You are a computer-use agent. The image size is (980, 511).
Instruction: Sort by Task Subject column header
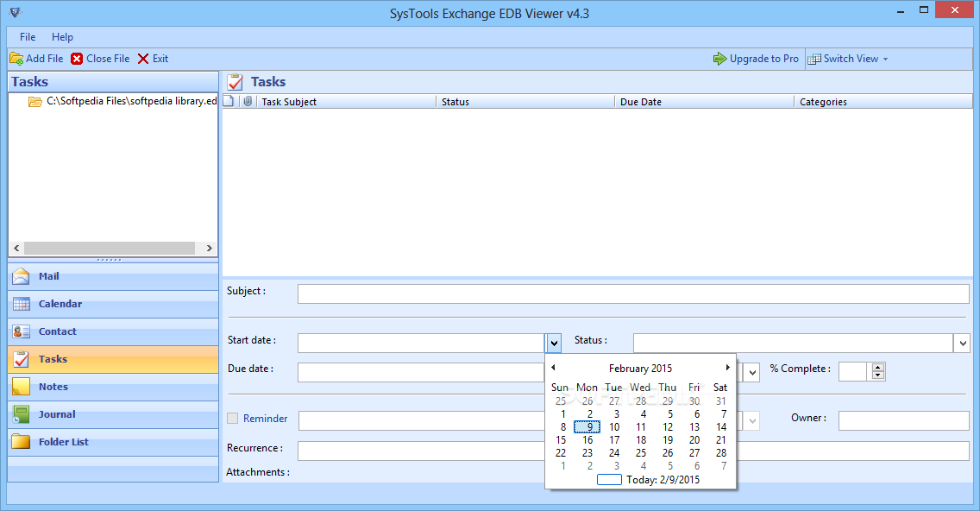(x=346, y=101)
